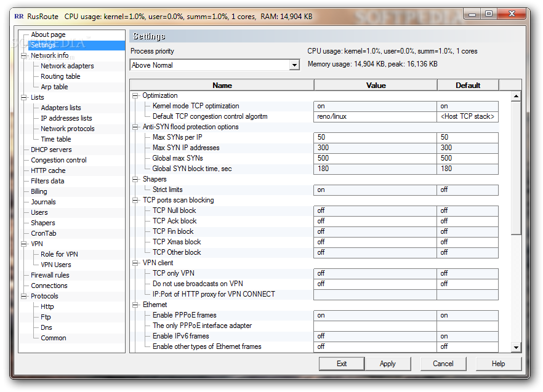
Task: Collapse the Optimization settings group
Action: (x=135, y=95)
